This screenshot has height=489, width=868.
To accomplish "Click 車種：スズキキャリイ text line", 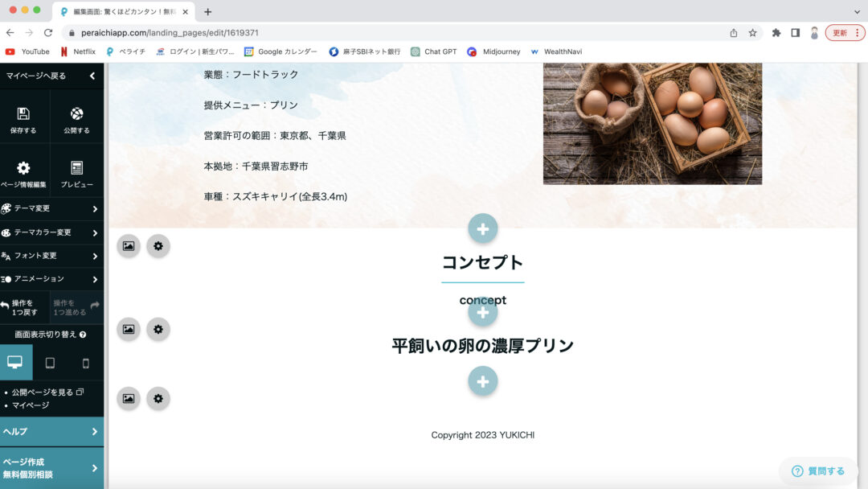I will click(275, 196).
